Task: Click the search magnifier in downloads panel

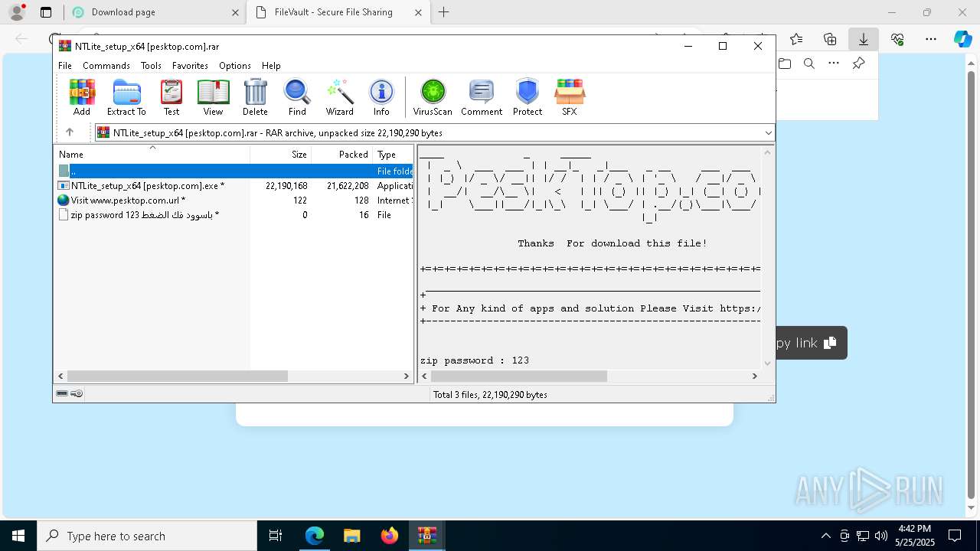Action: (809, 64)
